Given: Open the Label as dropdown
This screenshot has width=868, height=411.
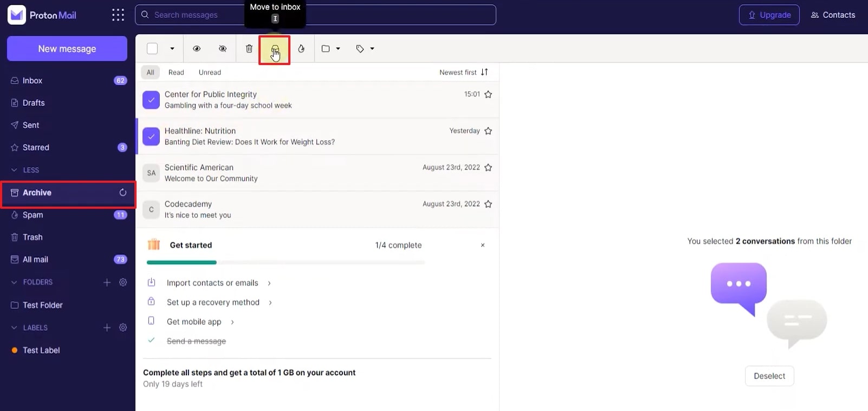Looking at the screenshot, I should point(365,49).
